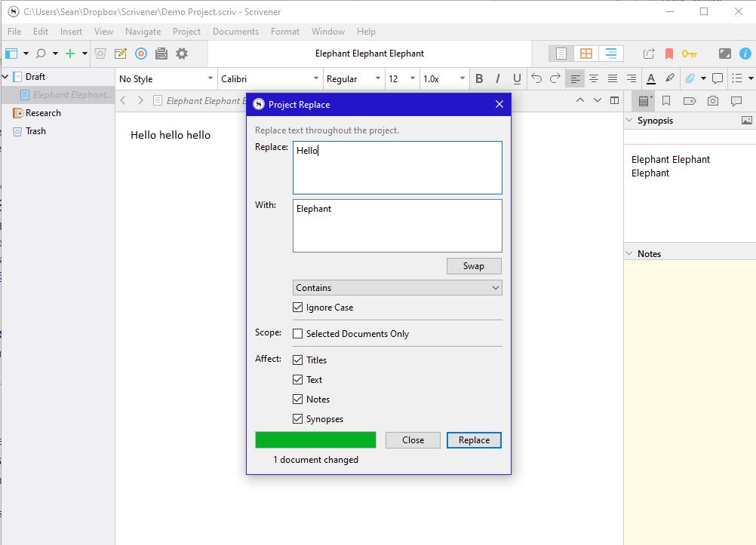Uncheck the Synopses affect checkbox

298,419
